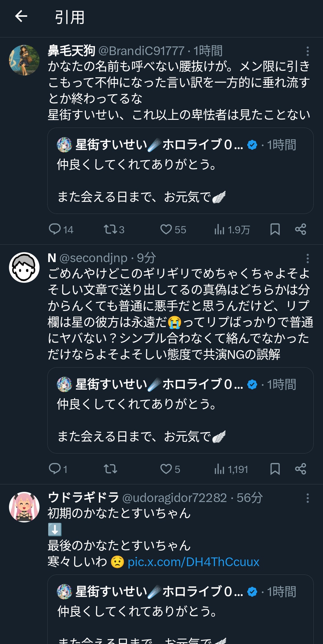
Task: Repost the 鼻毛天狗 quote post
Action: click(110, 229)
